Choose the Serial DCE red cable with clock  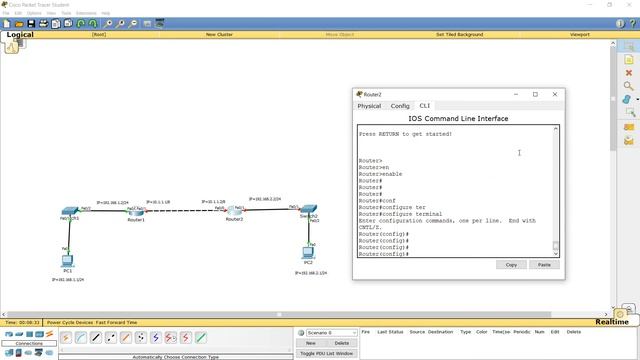tap(171, 338)
